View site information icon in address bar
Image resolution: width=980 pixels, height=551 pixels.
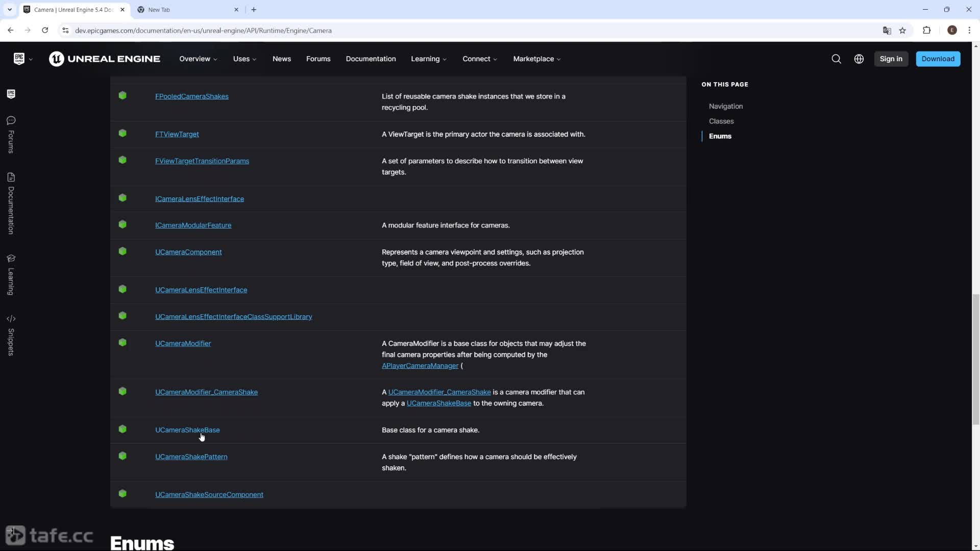65,31
